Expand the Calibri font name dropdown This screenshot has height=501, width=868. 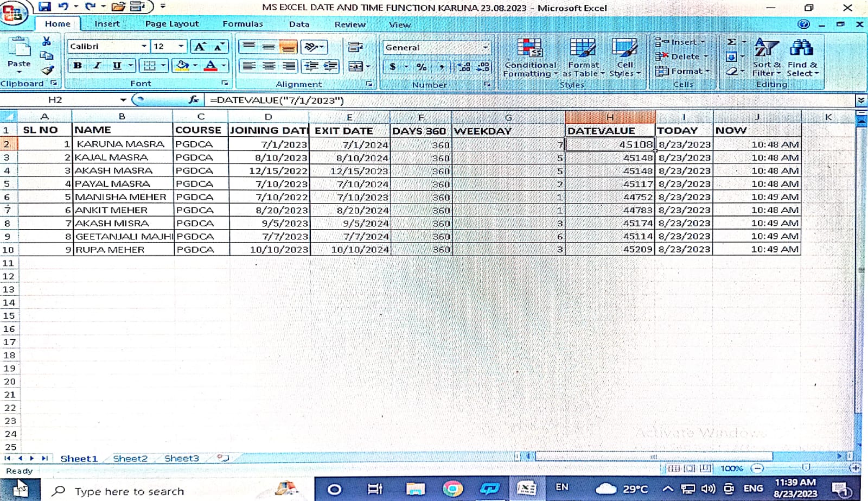pos(144,47)
